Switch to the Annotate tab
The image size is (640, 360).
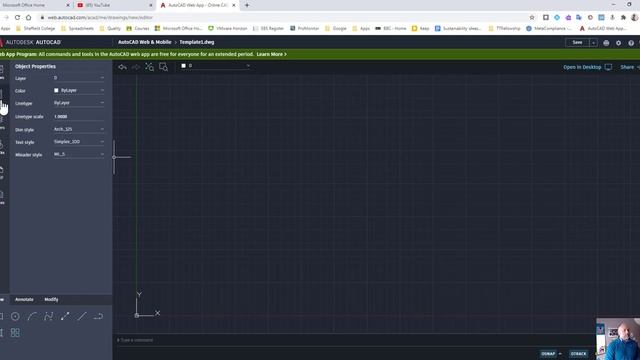(x=24, y=300)
